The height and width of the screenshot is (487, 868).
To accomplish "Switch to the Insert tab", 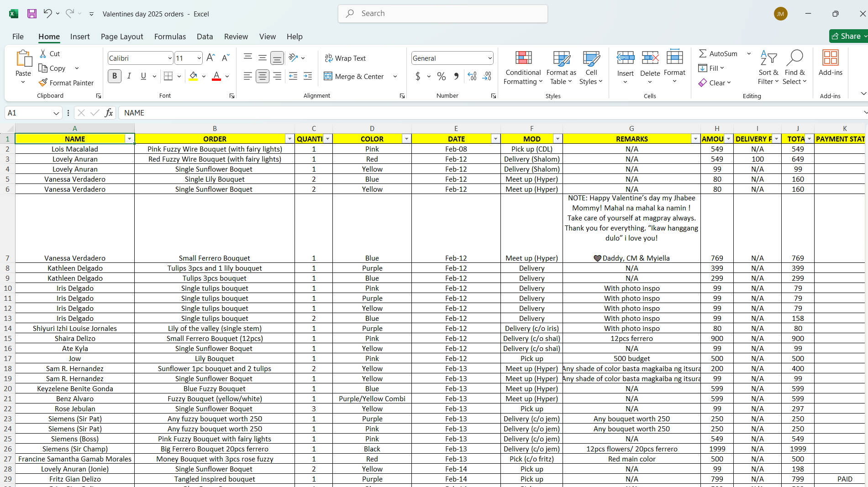I will pyautogui.click(x=80, y=37).
